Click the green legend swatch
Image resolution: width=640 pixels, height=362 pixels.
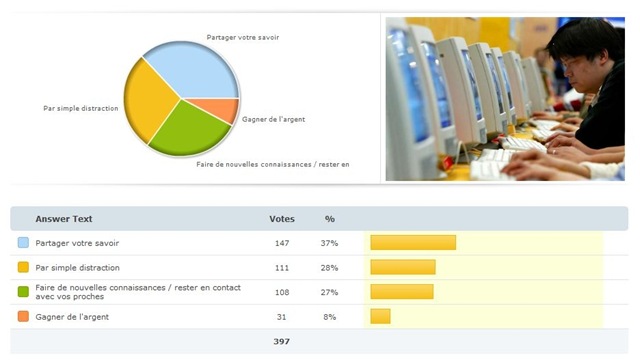tap(23, 292)
